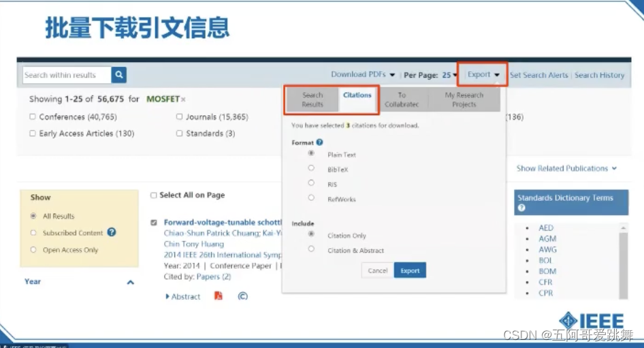Click the AGM dictionary term
The width and height of the screenshot is (644, 348).
547,238
